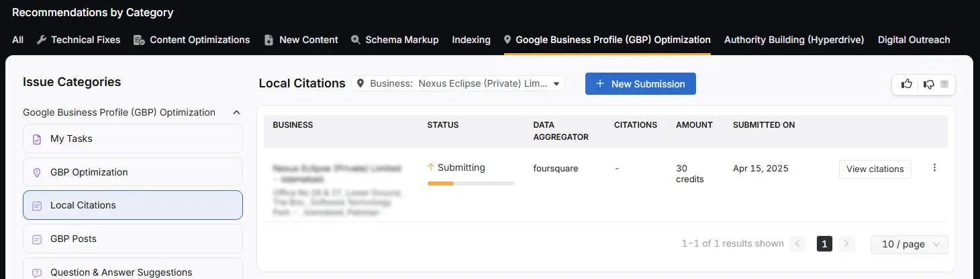Viewport: 980px width, 279px height.
Task: Click the New Submission button
Action: 640,83
